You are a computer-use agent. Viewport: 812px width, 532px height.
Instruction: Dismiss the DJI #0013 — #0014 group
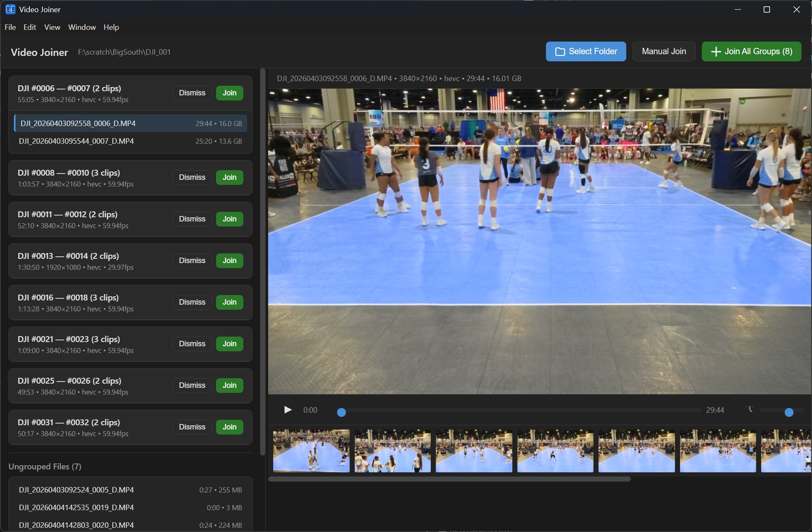point(192,261)
